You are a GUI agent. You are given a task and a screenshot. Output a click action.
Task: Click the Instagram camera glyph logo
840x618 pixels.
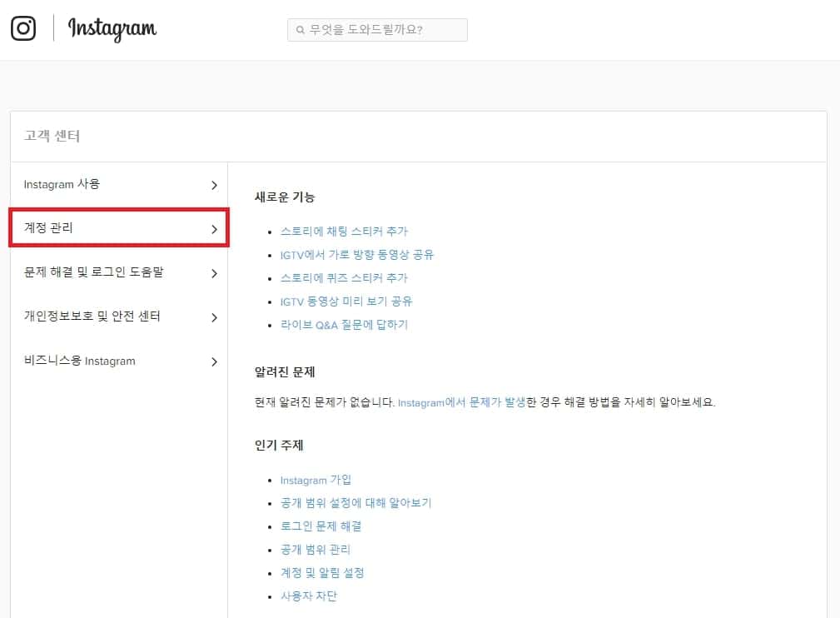(23, 27)
